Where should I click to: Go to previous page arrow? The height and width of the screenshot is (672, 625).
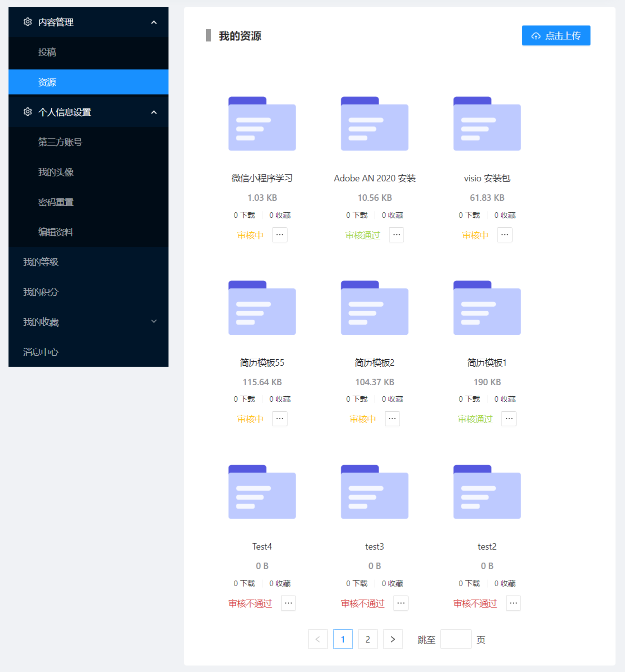(x=318, y=639)
